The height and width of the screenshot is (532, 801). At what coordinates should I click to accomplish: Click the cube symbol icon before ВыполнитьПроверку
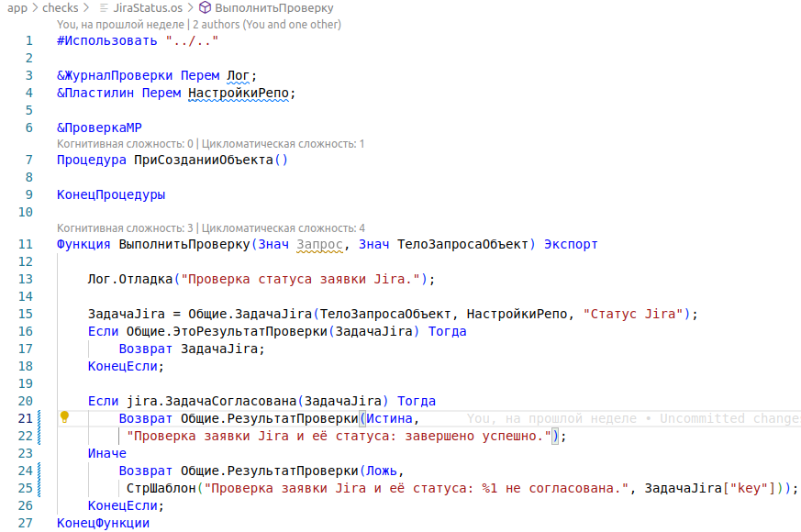205,7
